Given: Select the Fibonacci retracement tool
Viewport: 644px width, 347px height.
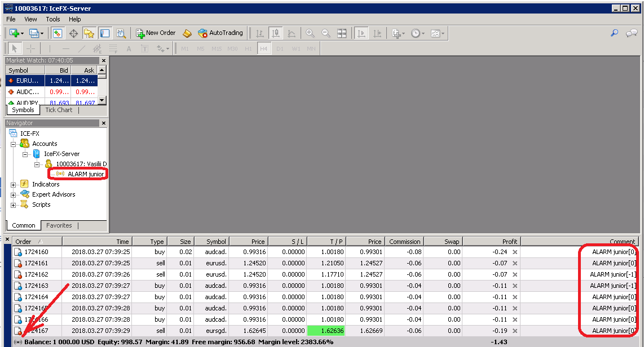Looking at the screenshot, I should click(113, 48).
